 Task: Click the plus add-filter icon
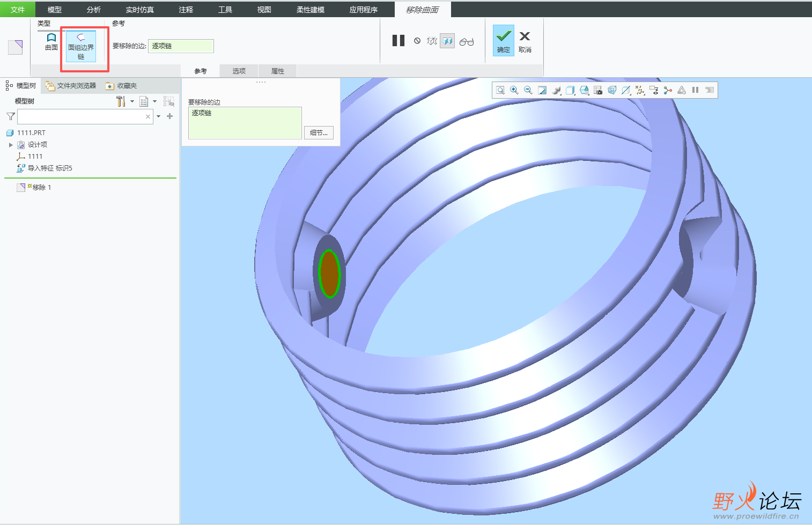(x=170, y=116)
